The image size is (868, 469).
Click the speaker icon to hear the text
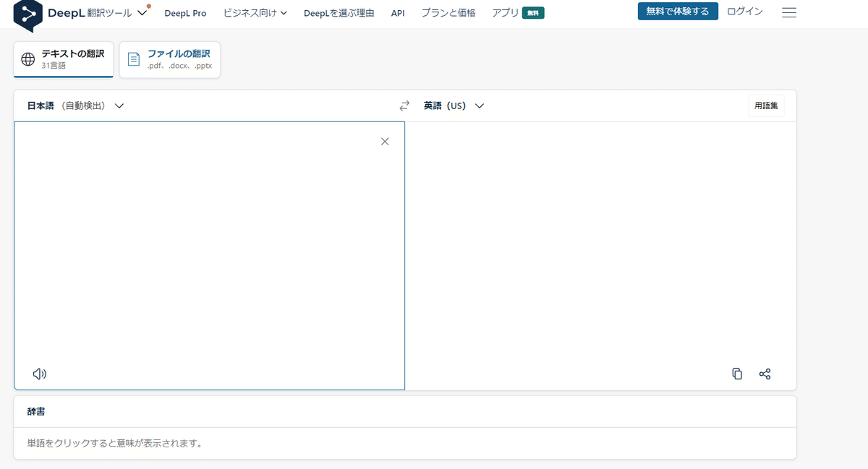(40, 374)
